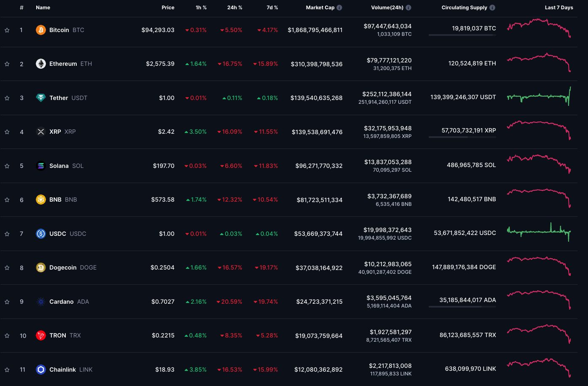Click the Solana logo icon
This screenshot has height=386, width=588.
pos(40,166)
